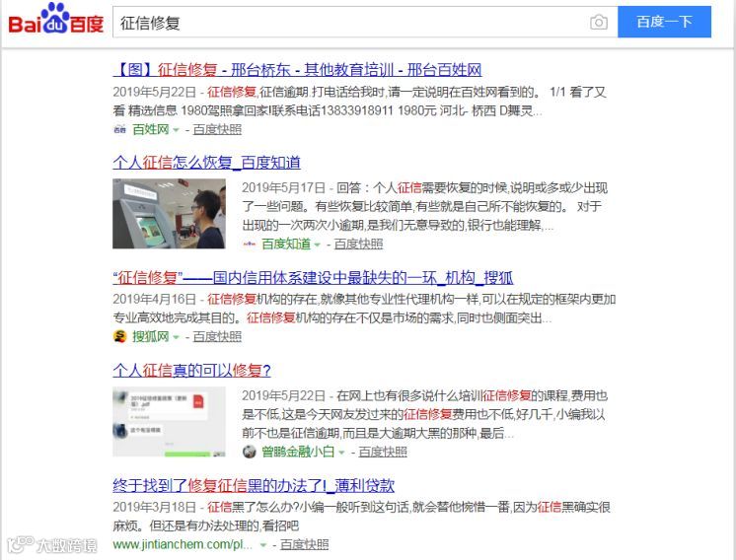Viewport: 736px width, 560px height.
Task: Expand dropdown arrow beside 曾鹏金融小白
Action: pos(341,453)
